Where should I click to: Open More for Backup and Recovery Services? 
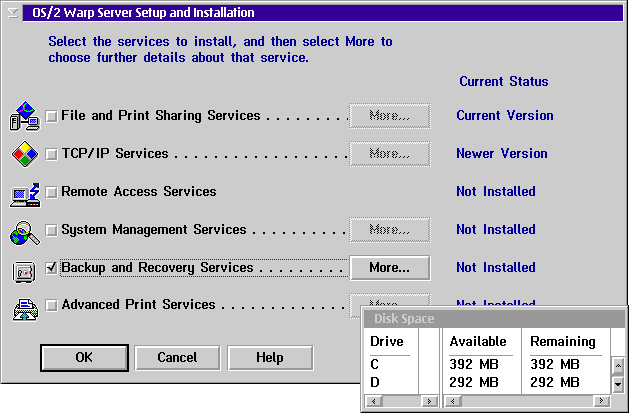pos(390,267)
